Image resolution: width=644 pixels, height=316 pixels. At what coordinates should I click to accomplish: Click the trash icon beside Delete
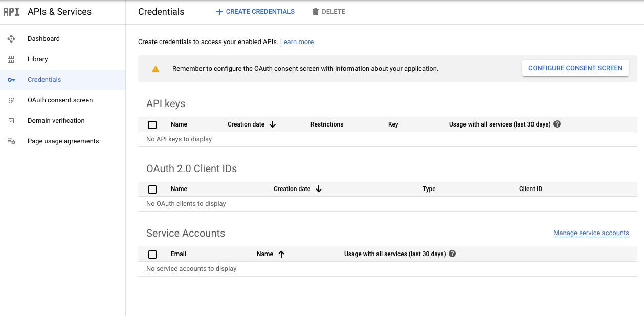coord(316,12)
